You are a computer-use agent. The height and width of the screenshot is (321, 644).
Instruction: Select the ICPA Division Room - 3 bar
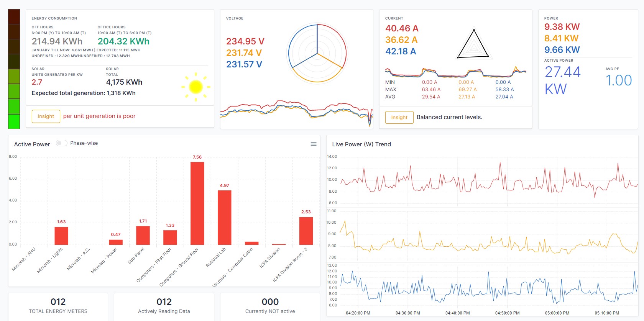coord(306,231)
